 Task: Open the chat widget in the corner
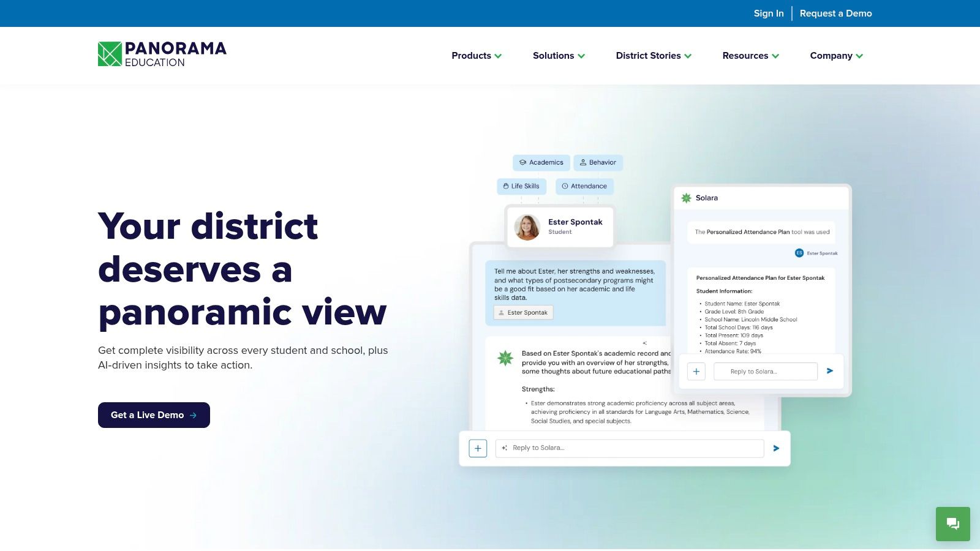coord(952,524)
